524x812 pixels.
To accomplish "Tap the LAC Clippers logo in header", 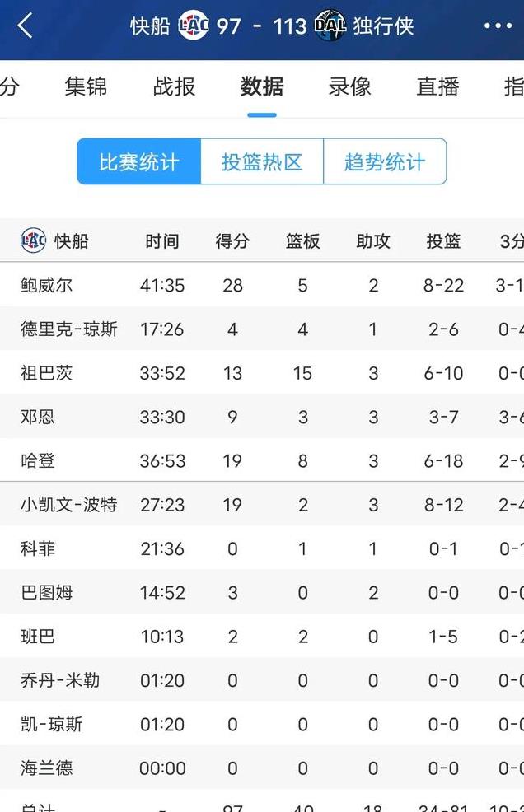I will tap(194, 25).
